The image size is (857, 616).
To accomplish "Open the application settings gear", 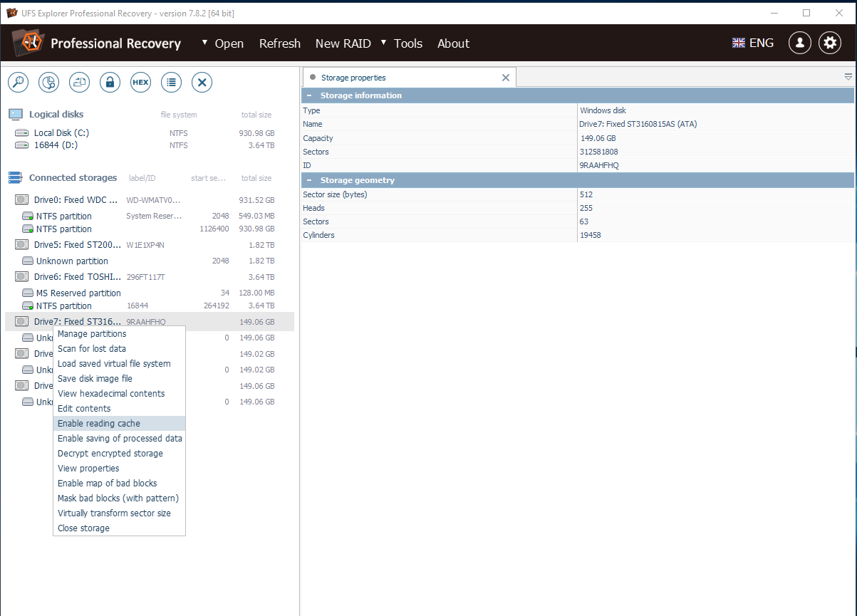I will point(830,43).
